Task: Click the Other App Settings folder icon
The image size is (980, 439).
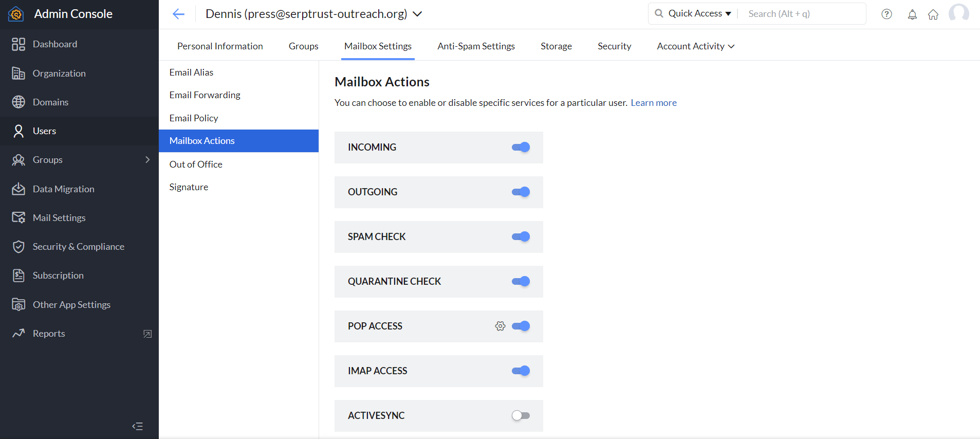Action: tap(19, 304)
